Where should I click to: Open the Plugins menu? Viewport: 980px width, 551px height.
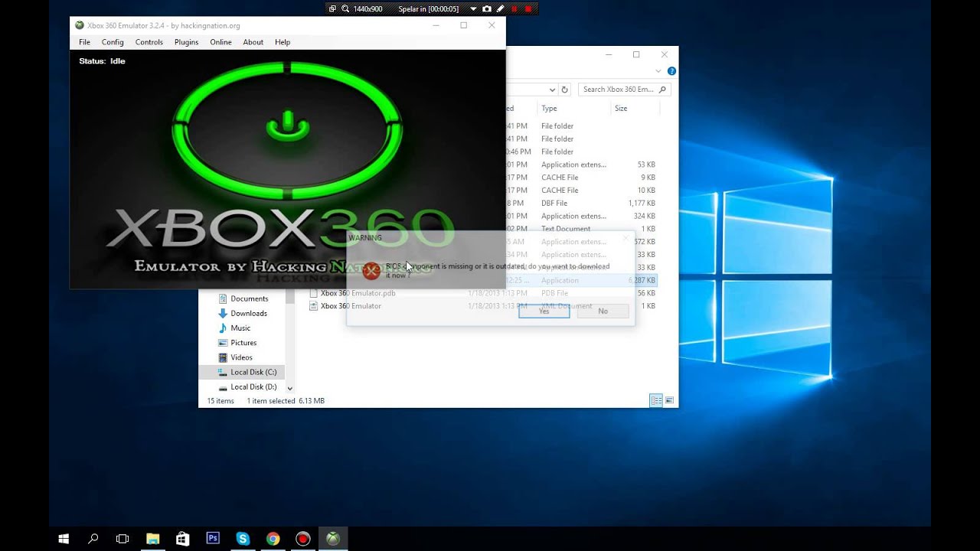(186, 42)
